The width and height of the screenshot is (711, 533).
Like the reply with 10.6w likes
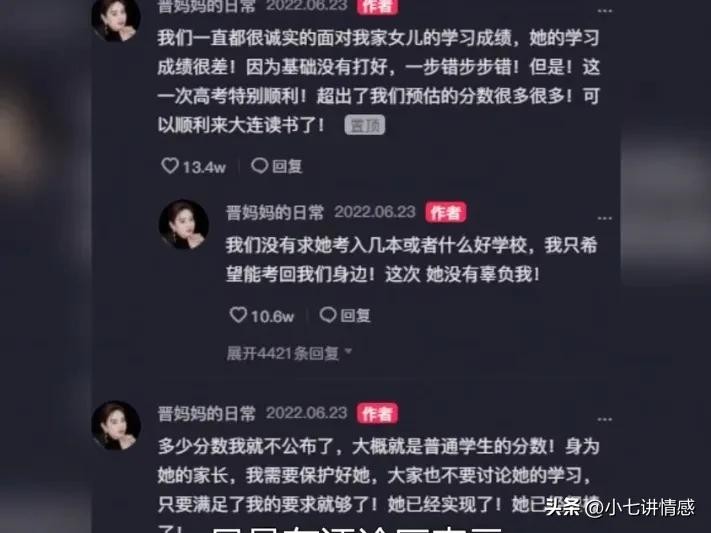(x=238, y=315)
